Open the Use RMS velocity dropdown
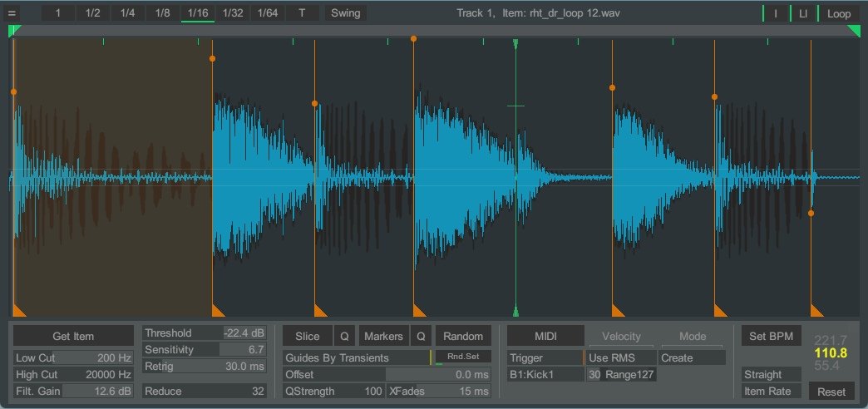The height and width of the screenshot is (409, 868). tap(622, 358)
